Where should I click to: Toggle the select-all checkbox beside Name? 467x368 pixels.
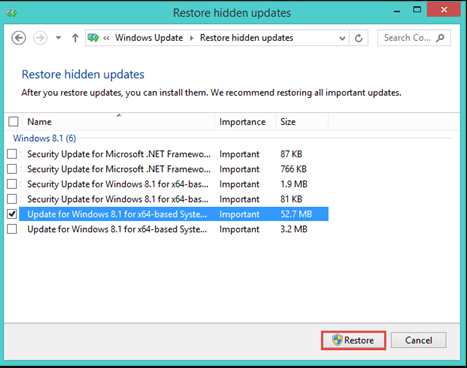[13, 122]
